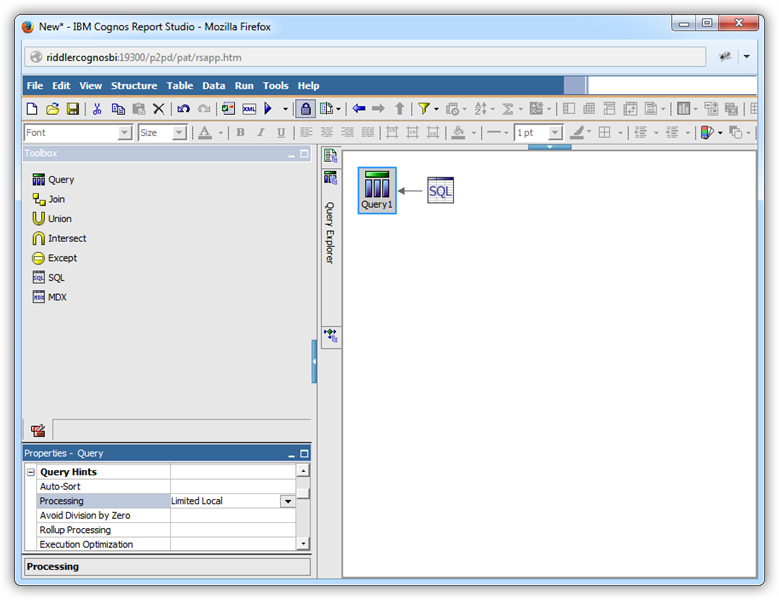The height and width of the screenshot is (600, 779).
Task: Click the Save report icon
Action: [73, 109]
